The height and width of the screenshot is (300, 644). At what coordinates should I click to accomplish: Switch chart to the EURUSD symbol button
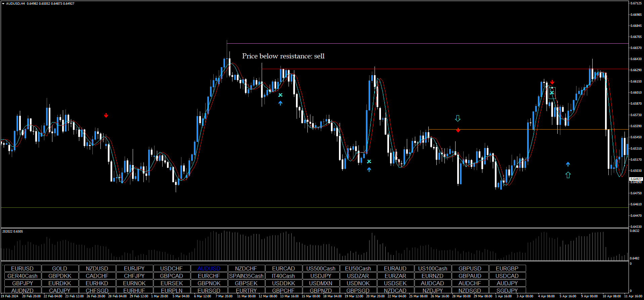coord(23,268)
